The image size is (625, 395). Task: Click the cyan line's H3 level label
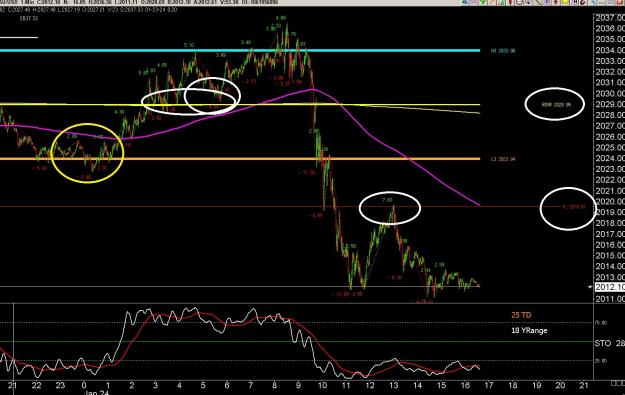pyautogui.click(x=503, y=51)
